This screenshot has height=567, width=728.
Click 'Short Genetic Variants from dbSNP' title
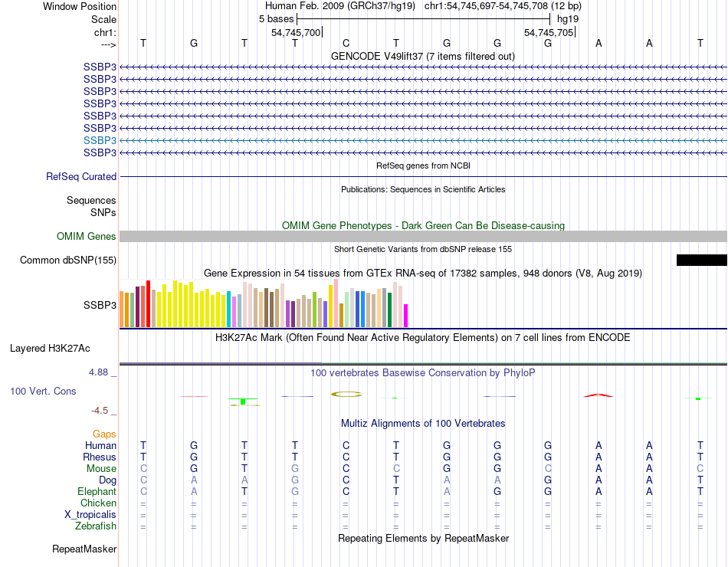tap(423, 249)
